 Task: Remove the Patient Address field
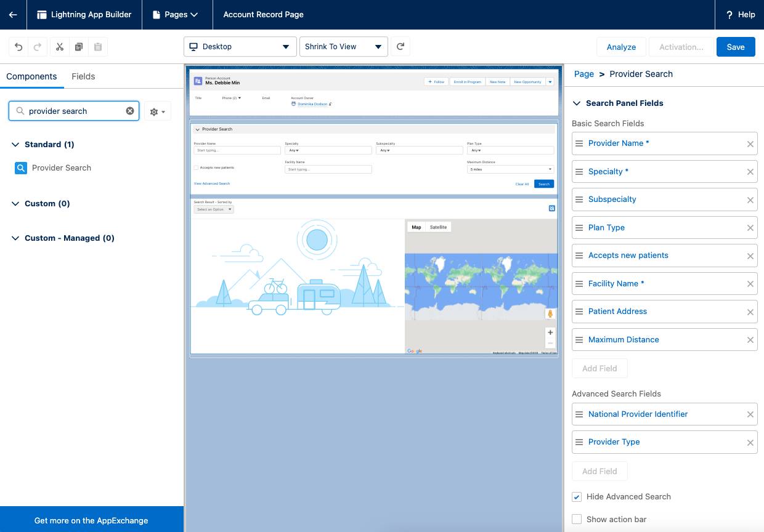point(750,312)
